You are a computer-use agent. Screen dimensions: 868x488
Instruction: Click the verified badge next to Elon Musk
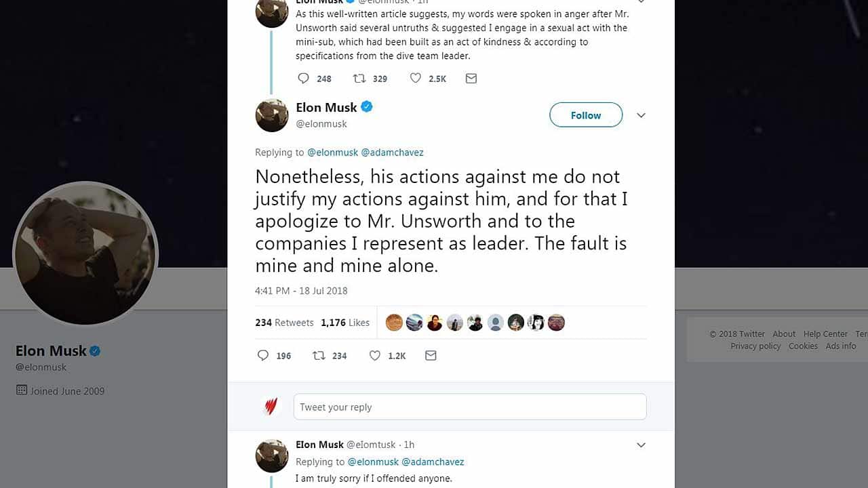[x=367, y=106]
